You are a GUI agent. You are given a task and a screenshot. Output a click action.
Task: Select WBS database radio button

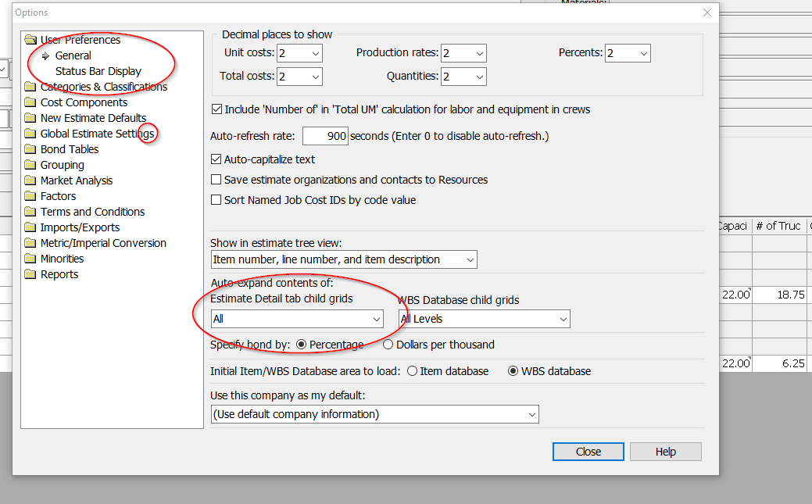[513, 371]
